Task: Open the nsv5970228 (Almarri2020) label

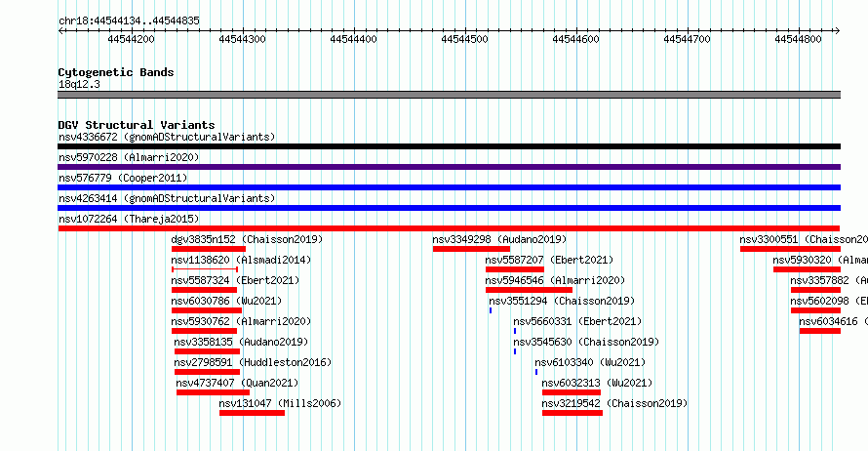Action: pyautogui.click(x=129, y=157)
